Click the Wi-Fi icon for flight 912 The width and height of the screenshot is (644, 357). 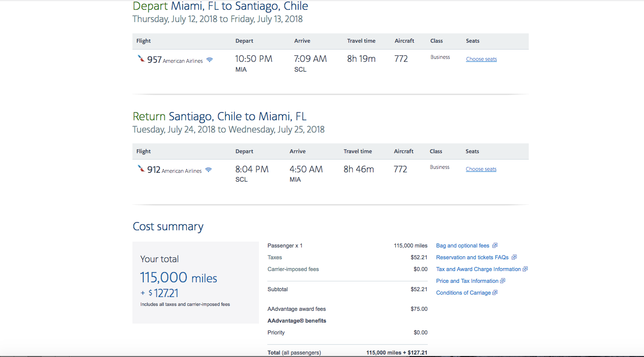208,170
